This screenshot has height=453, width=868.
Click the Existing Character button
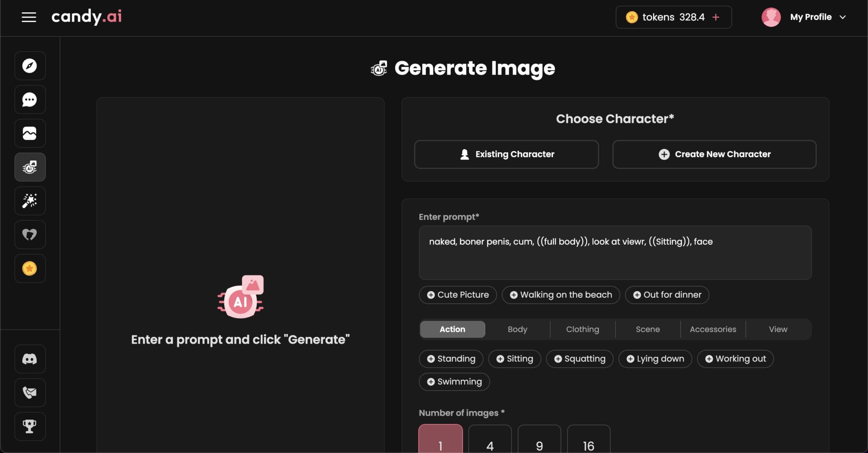pyautogui.click(x=506, y=154)
